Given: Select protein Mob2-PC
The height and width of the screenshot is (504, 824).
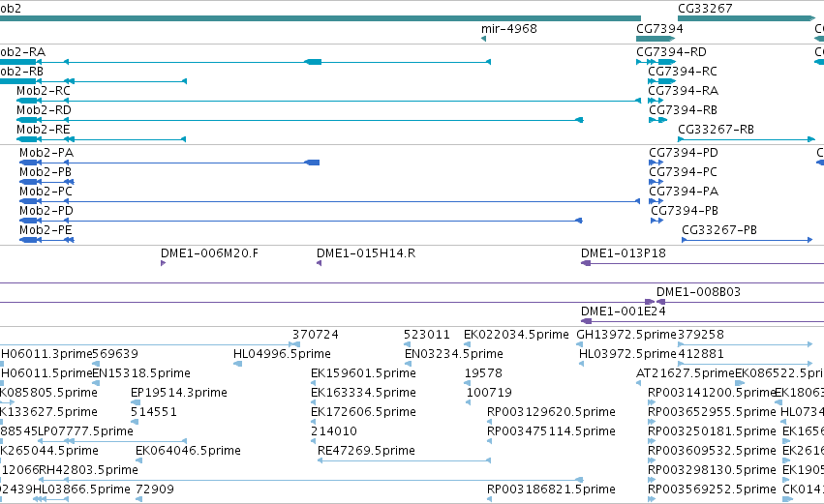Looking at the screenshot, I should coord(46,192).
